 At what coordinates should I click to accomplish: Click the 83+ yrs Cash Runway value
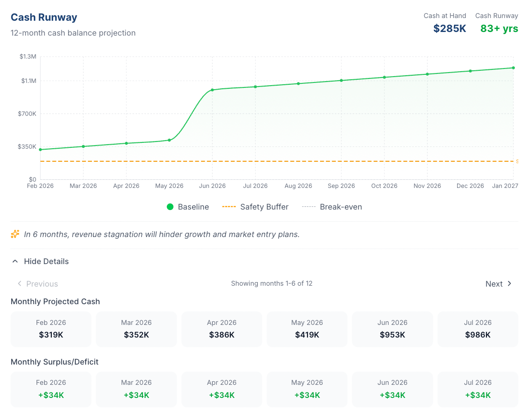(499, 29)
